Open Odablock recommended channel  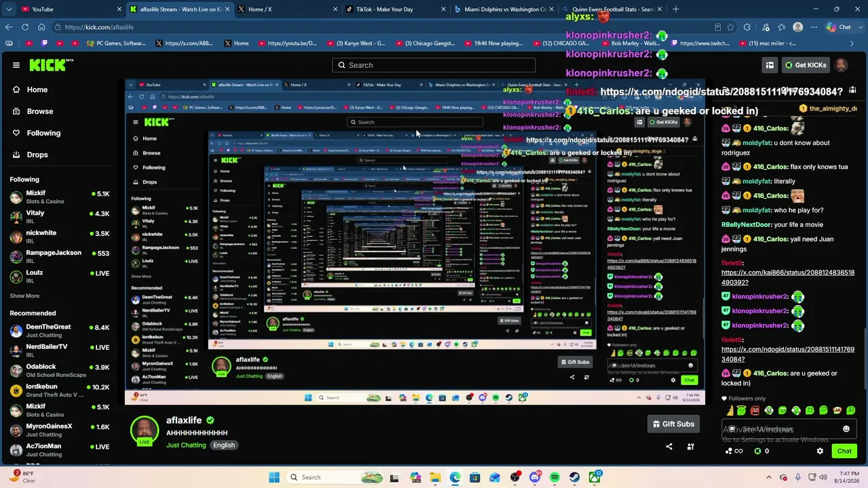point(60,371)
